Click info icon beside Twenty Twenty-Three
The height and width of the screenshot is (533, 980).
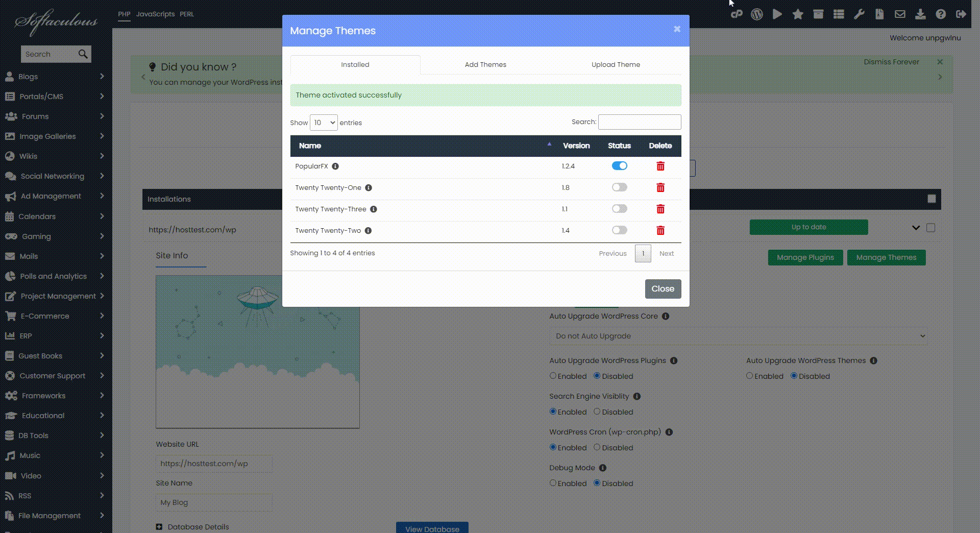[374, 209]
